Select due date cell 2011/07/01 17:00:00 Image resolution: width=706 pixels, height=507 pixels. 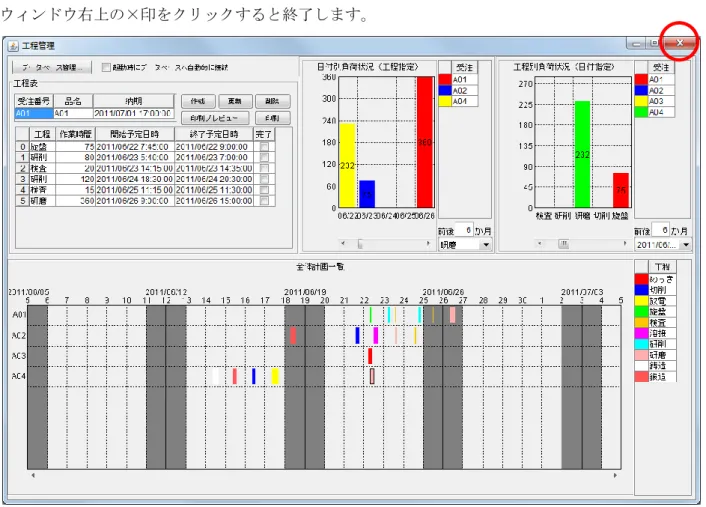(x=133, y=113)
